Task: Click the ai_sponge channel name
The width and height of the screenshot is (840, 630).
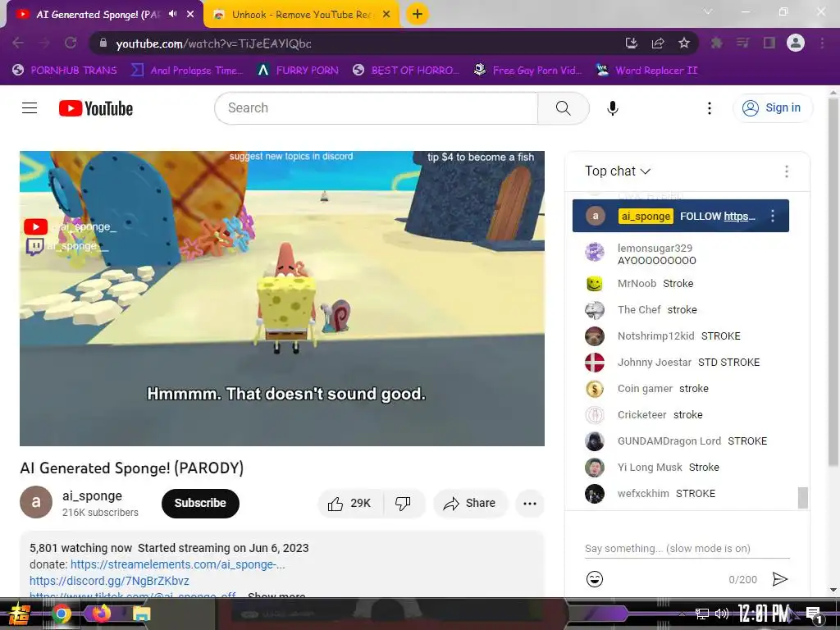Action: (92, 496)
